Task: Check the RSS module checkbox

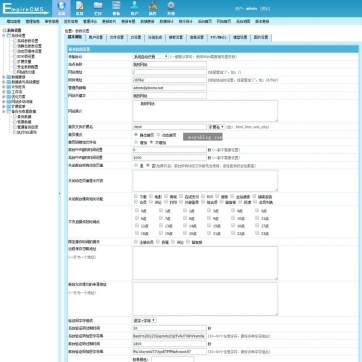Action: [203, 196]
